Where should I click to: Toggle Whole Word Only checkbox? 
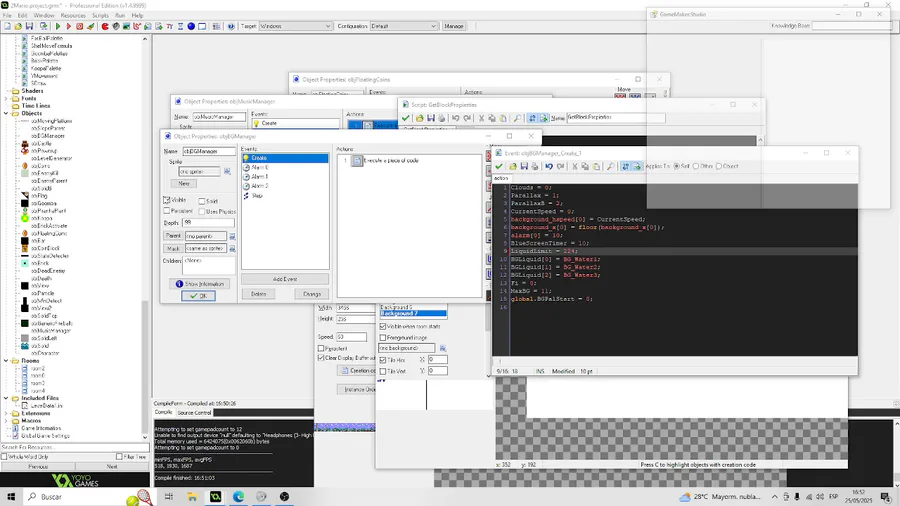[x=4, y=457]
